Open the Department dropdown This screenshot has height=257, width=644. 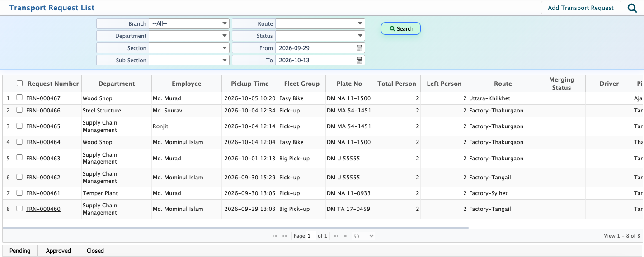click(x=189, y=36)
